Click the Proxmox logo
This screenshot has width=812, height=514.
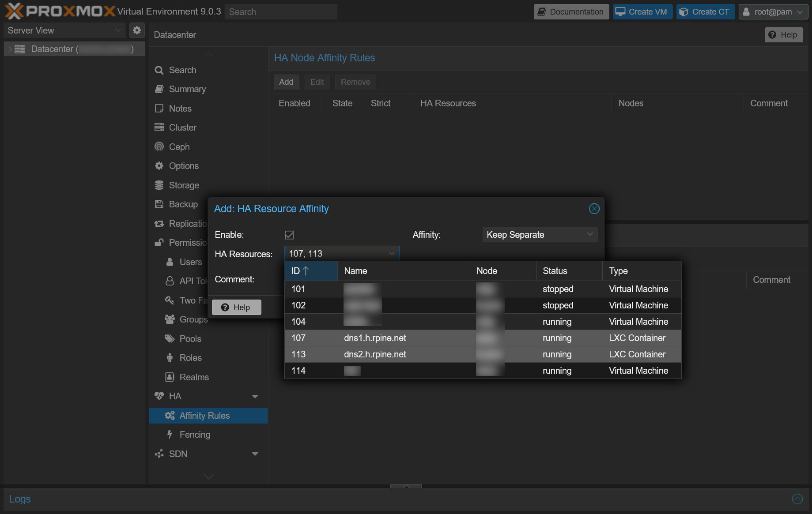(60, 11)
